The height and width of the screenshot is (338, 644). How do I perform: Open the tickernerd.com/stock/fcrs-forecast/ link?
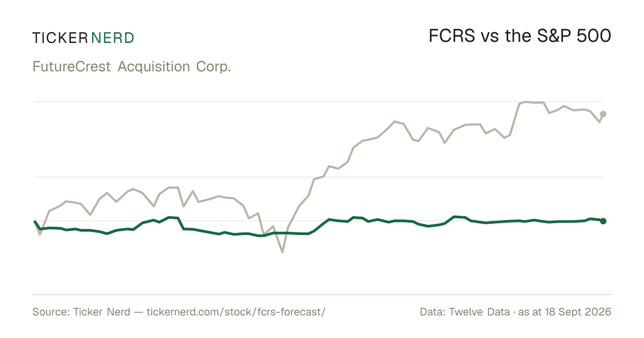[236, 312]
